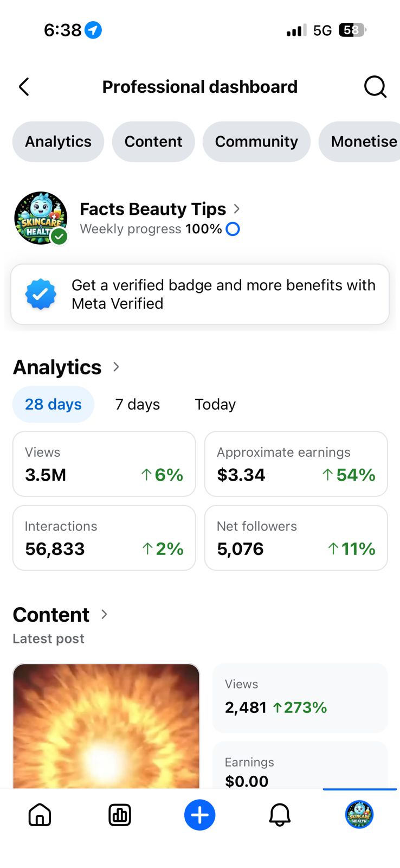The image size is (400, 868).
Task: Open the Community tab
Action: coord(256,142)
